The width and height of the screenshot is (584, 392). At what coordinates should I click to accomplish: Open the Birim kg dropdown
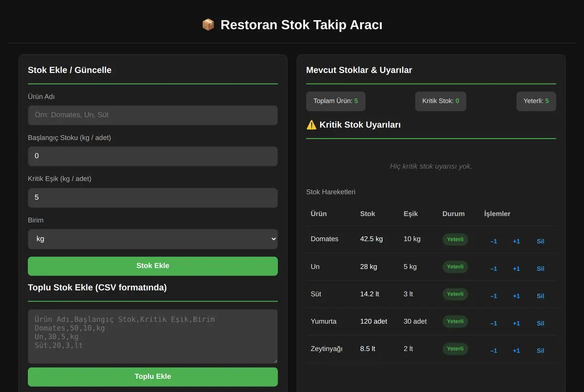click(x=153, y=239)
